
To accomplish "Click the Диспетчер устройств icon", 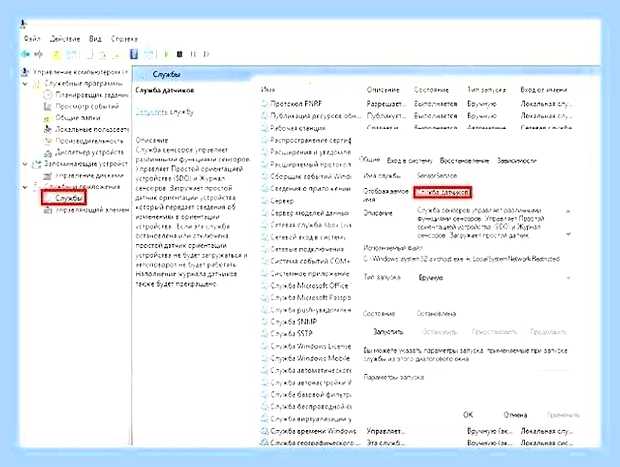I will click(x=47, y=152).
